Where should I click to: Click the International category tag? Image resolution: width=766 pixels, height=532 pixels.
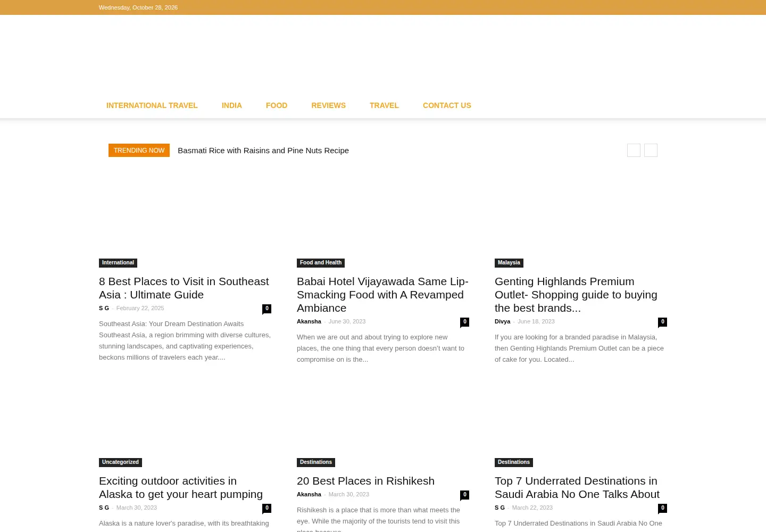pos(118,263)
